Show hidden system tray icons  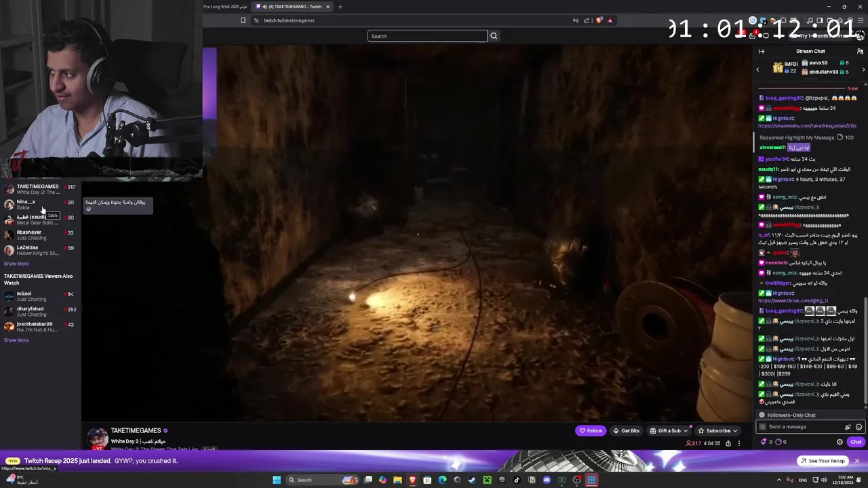click(x=779, y=480)
